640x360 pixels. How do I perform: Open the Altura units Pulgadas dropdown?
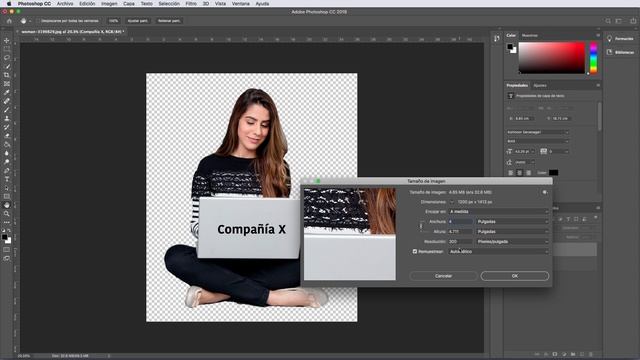tap(513, 231)
